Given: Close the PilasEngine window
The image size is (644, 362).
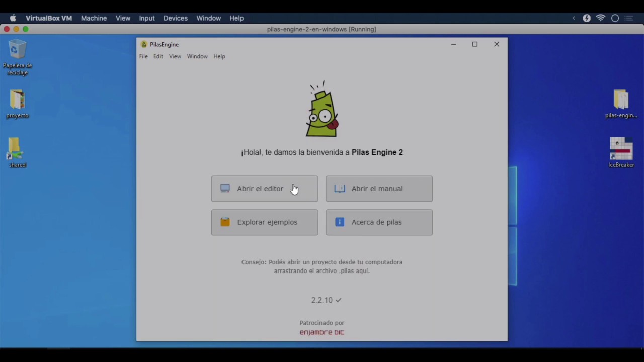Looking at the screenshot, I should (x=497, y=44).
